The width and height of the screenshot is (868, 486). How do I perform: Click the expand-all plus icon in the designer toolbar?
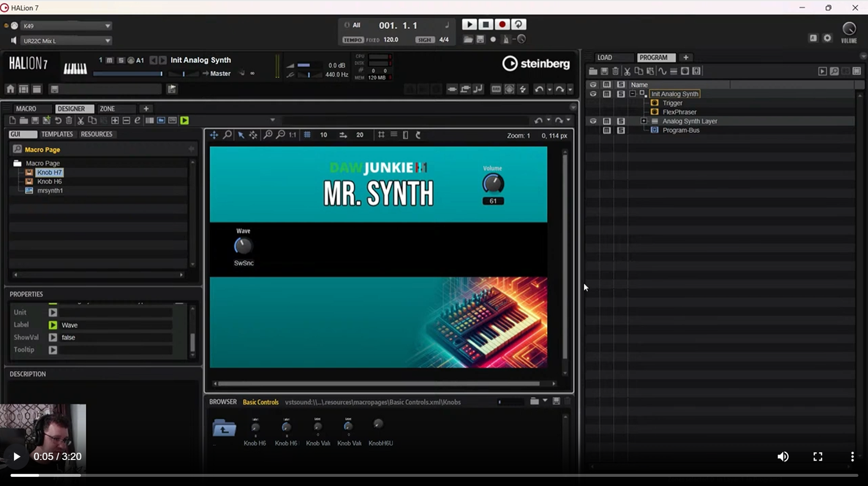pyautogui.click(x=115, y=120)
